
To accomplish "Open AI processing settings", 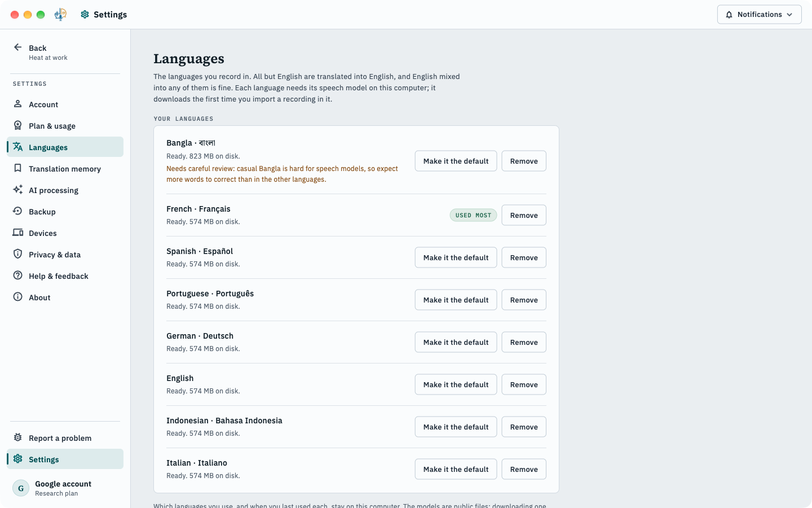I will coord(65,190).
